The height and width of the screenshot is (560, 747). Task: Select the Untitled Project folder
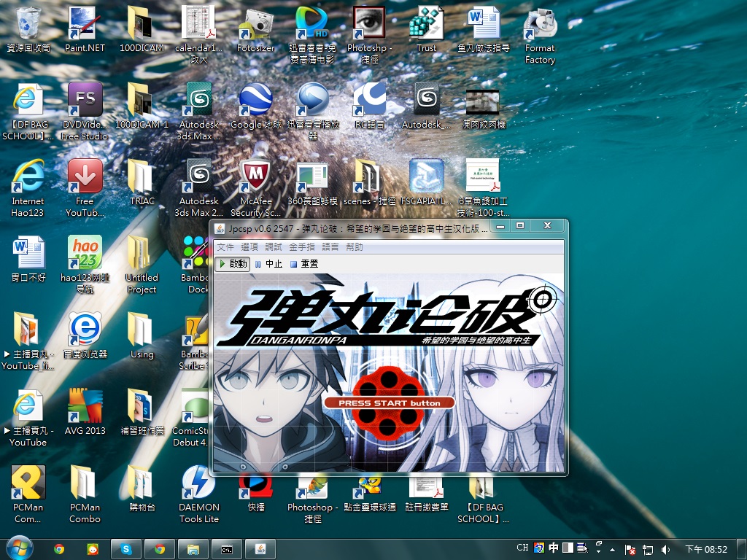142,265
